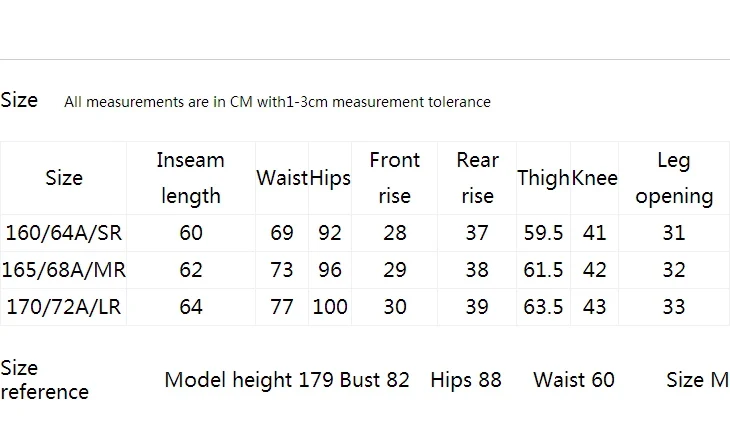This screenshot has height=438, width=730.
Task: Click the leg opening value 32 cell
Action: point(674,270)
